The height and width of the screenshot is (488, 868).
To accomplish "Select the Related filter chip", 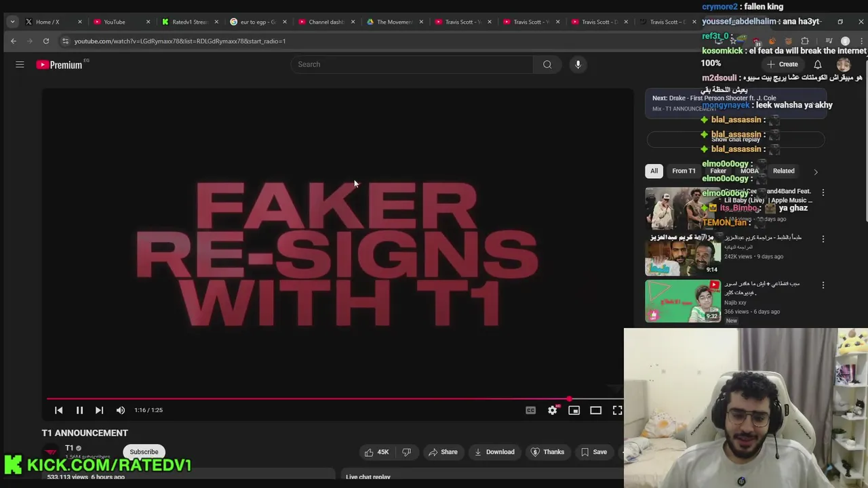I will pyautogui.click(x=783, y=171).
